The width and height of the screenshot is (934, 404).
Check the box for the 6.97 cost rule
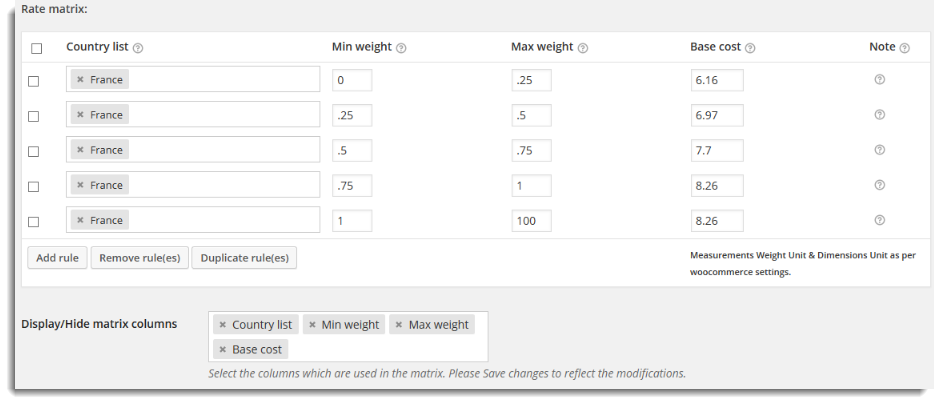[34, 116]
